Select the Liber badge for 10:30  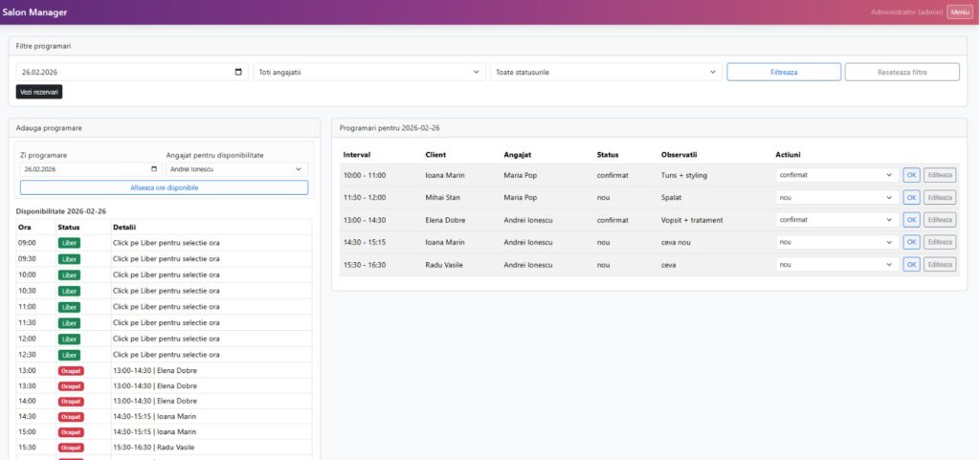(x=70, y=291)
